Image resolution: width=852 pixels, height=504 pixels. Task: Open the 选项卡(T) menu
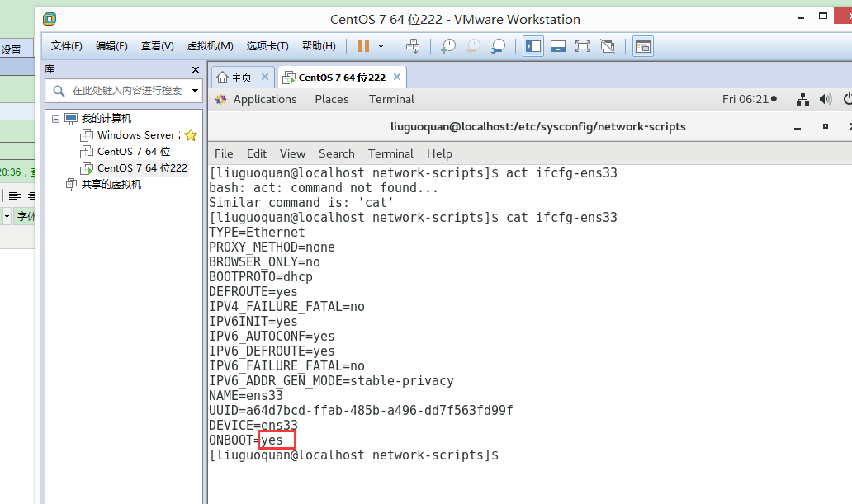267,46
